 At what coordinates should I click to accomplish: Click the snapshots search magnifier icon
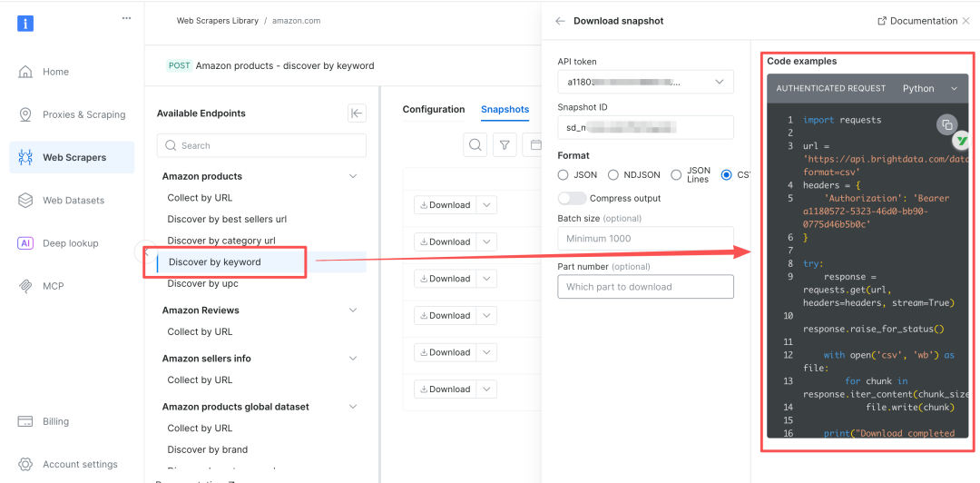[475, 145]
